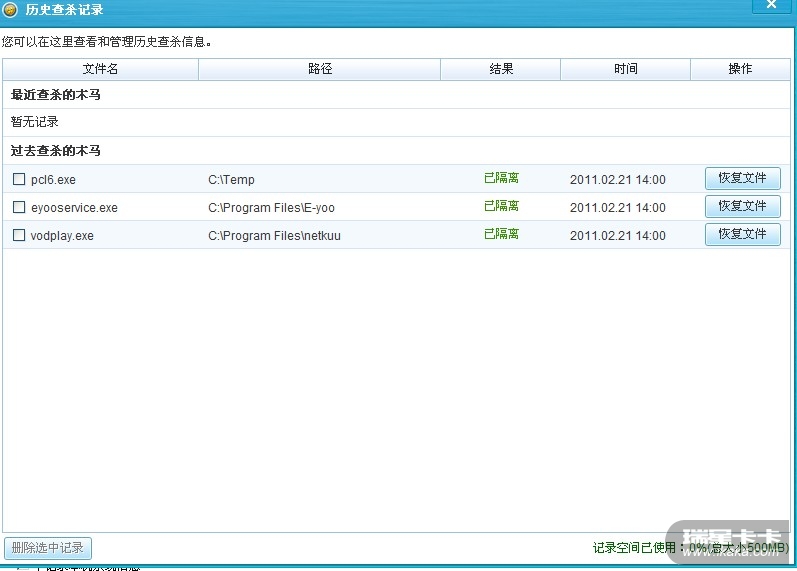Select the vodplay.exe file name

click(x=62, y=236)
